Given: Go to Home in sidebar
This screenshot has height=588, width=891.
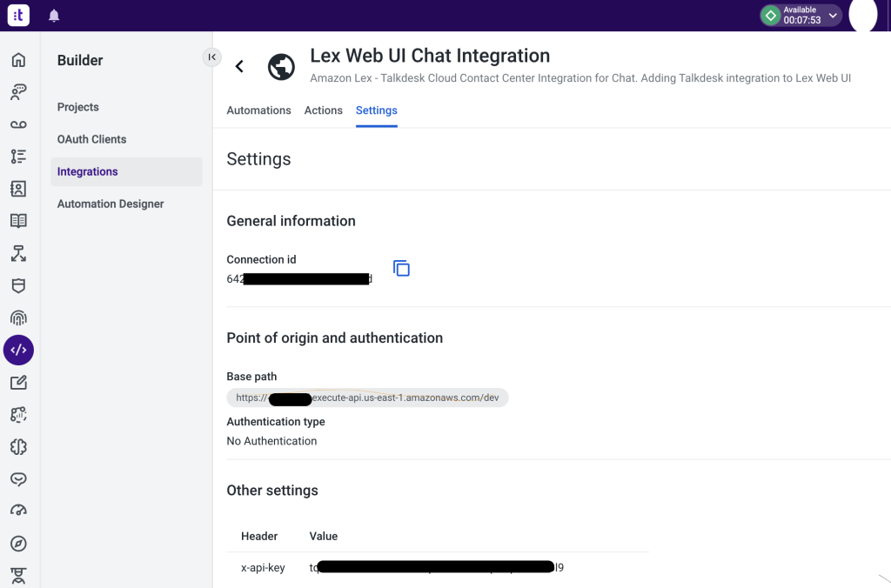Looking at the screenshot, I should pos(18,60).
